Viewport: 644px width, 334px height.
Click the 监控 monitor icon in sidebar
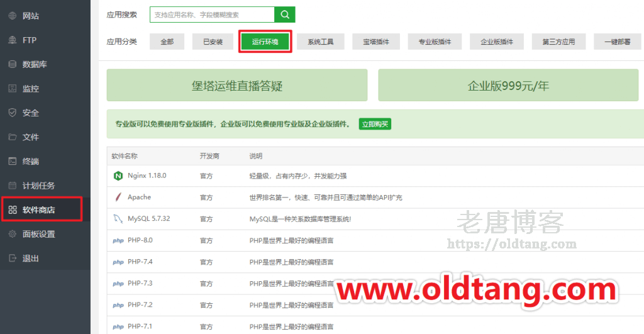point(13,89)
